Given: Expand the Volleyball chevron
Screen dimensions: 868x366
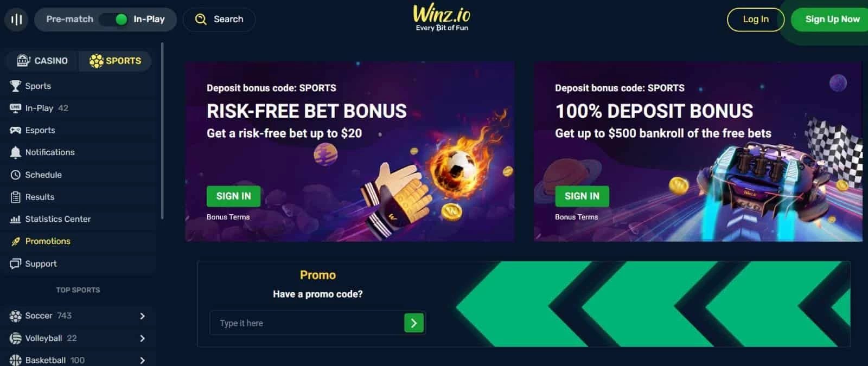Looking at the screenshot, I should point(142,338).
